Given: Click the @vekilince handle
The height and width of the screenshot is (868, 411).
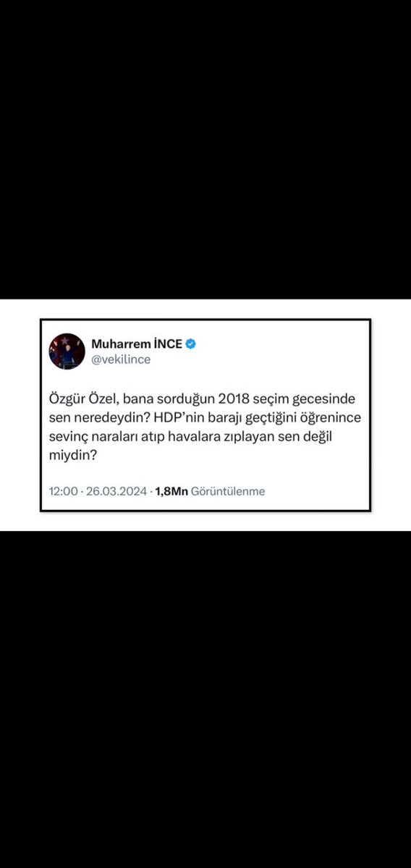Looking at the screenshot, I should (121, 359).
